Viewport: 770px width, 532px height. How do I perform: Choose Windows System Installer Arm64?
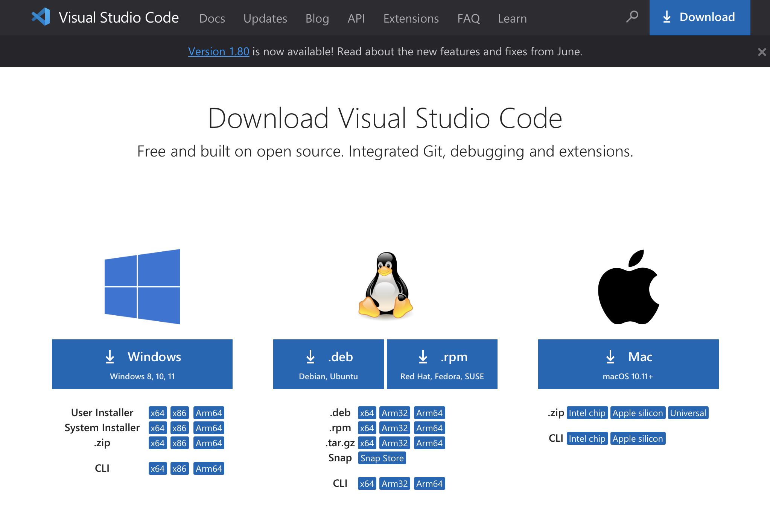209,428
